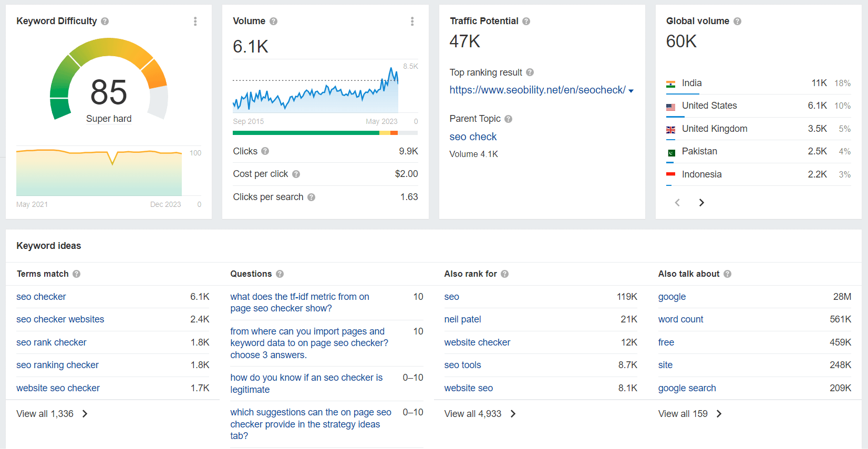The width and height of the screenshot is (868, 449).
Task: Open the 'website checker' keyword link
Action: click(477, 342)
